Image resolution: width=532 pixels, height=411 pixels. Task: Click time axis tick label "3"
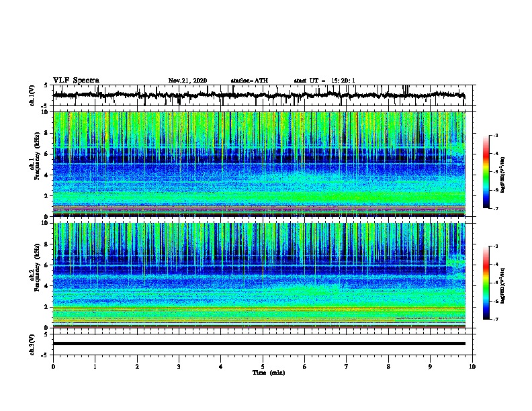coord(179,367)
